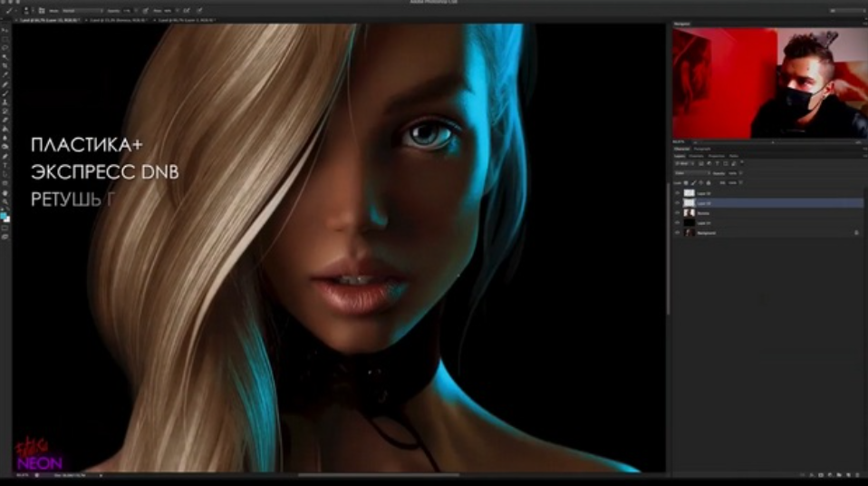Select the Rectangular Marquee tool
Screen dimensions: 868x486
coord(5,39)
